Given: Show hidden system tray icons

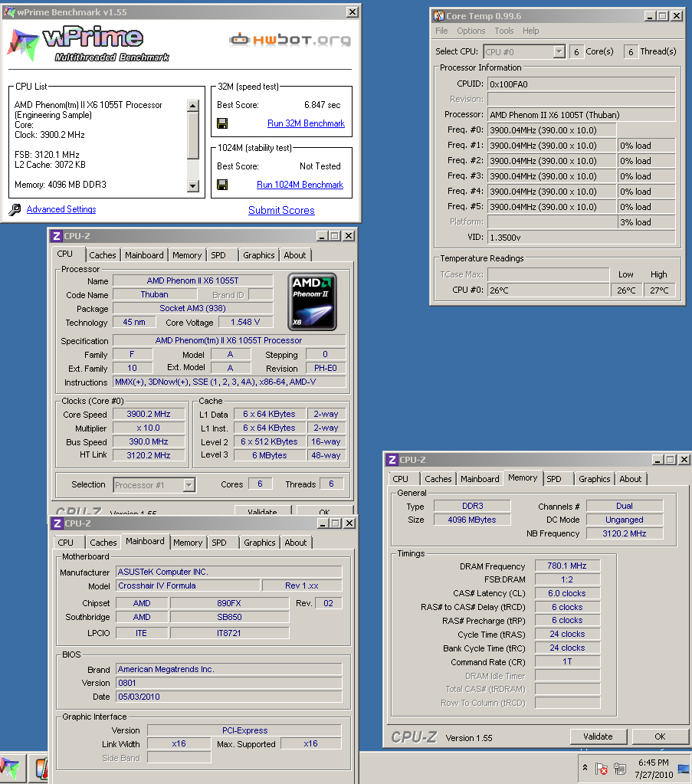Looking at the screenshot, I should tap(585, 767).
